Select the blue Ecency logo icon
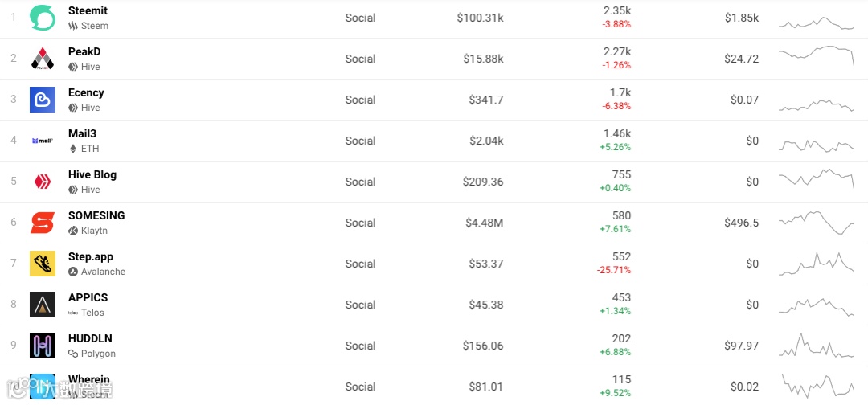The height and width of the screenshot is (405, 868). coord(42,100)
